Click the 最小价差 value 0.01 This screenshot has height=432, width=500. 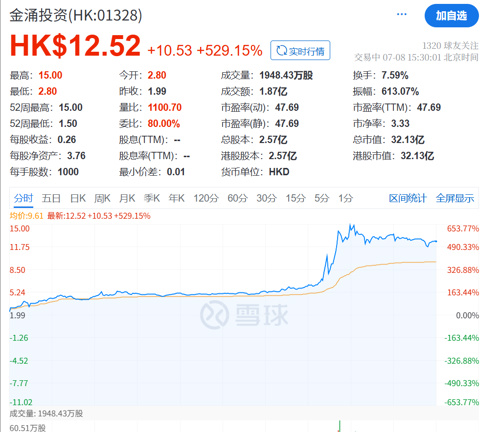click(176, 172)
